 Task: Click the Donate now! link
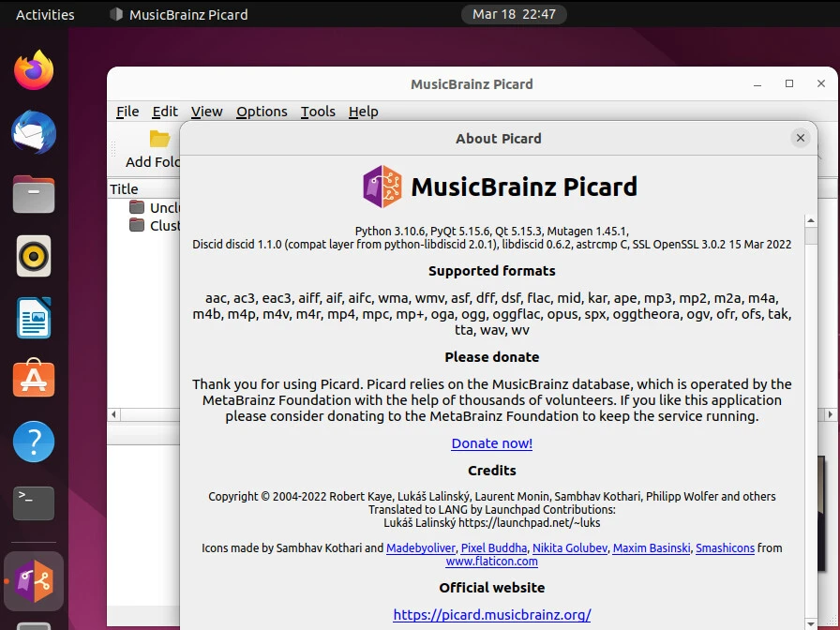tap(491, 442)
